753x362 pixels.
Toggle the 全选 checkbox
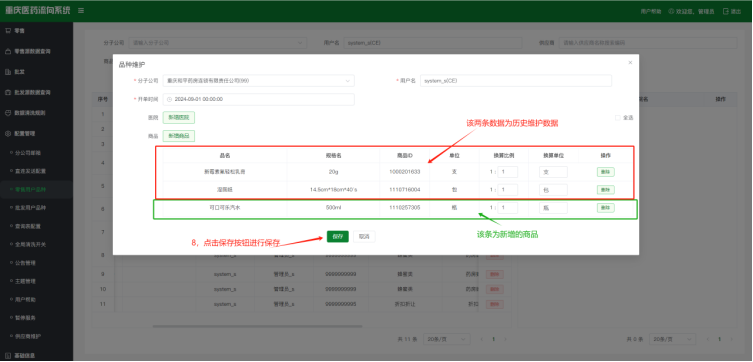(x=618, y=118)
